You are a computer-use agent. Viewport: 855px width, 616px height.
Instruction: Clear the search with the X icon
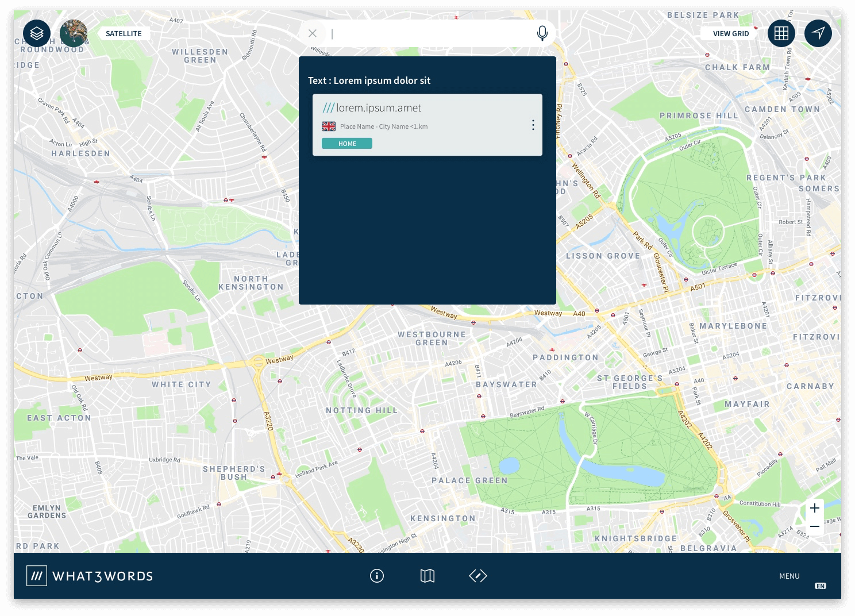(x=313, y=33)
